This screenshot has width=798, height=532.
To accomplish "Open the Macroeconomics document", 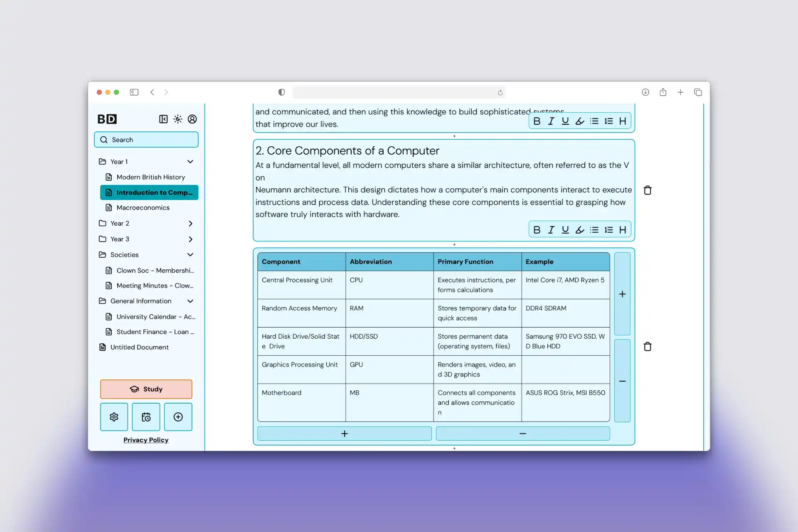I will pos(143,207).
